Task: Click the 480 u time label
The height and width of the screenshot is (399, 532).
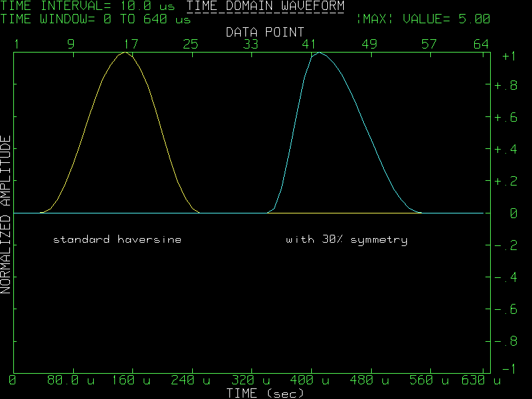Action: (370, 380)
